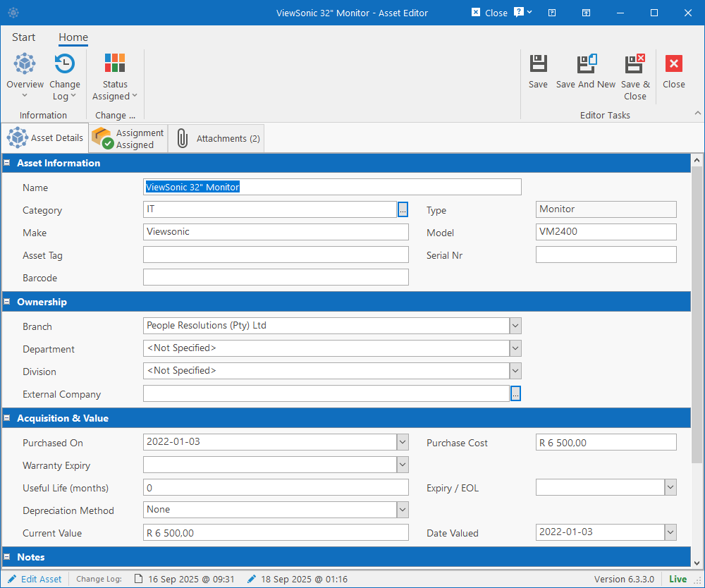The width and height of the screenshot is (705, 588).
Task: Open External Company lookup ellipsis button
Action: pyautogui.click(x=515, y=394)
